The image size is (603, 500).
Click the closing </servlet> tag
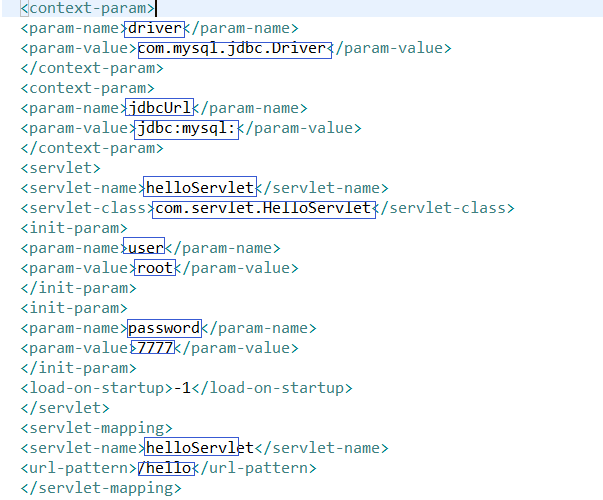[65, 408]
